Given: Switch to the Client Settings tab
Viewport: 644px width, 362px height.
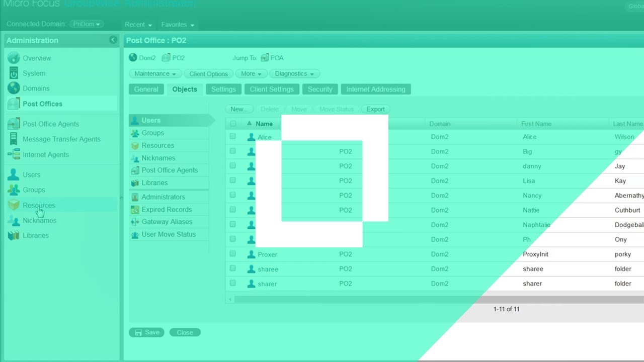Looking at the screenshot, I should (x=272, y=89).
